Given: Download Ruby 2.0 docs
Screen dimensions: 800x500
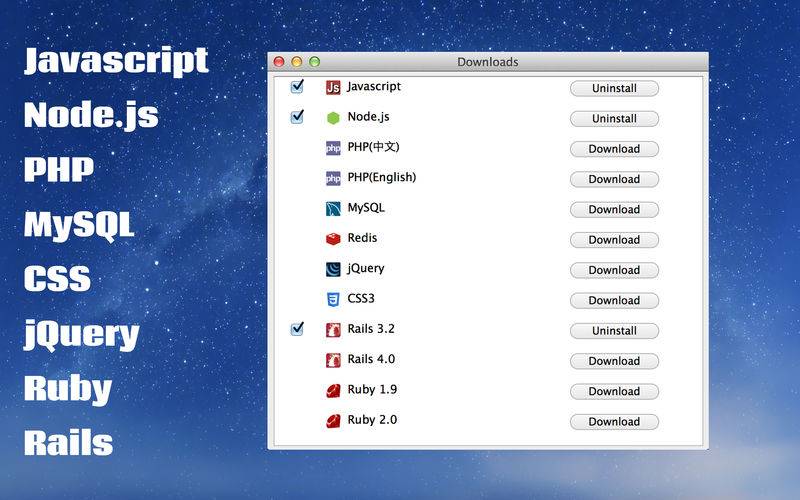Looking at the screenshot, I should click(x=614, y=422).
